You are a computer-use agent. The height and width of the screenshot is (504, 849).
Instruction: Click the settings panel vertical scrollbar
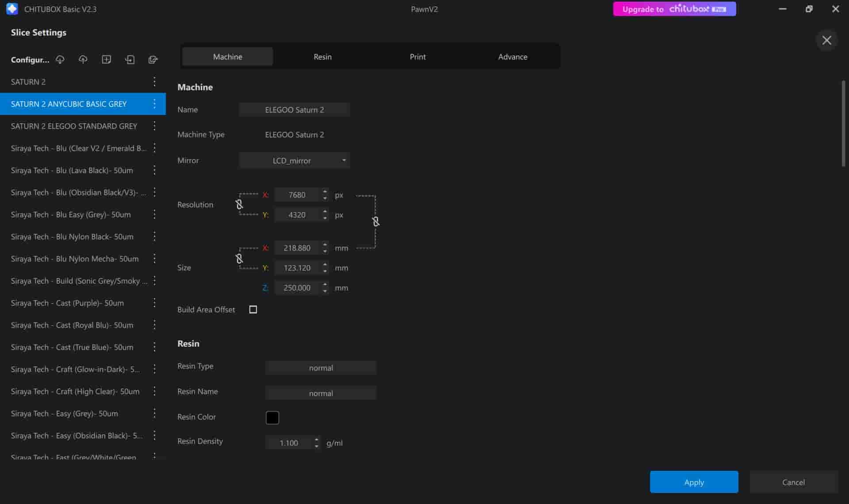843,124
